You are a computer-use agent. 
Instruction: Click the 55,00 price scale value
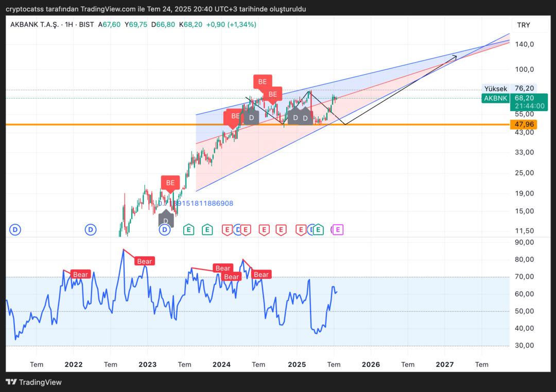pos(525,114)
